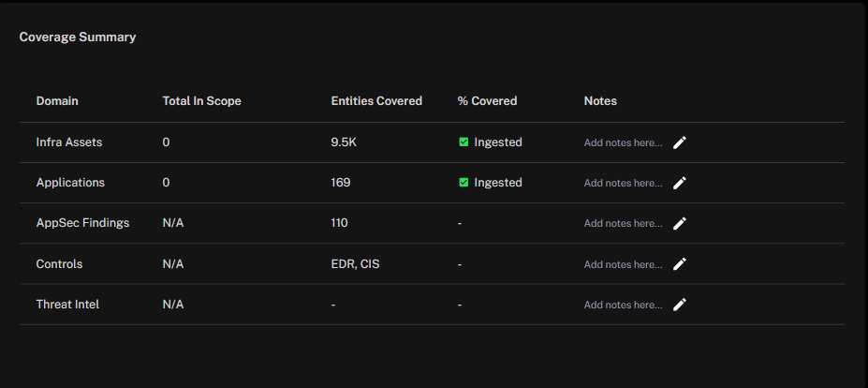Viewport: 868px width, 388px height.
Task: Edit Threat Intel notes with pencil icon
Action: pyautogui.click(x=679, y=305)
